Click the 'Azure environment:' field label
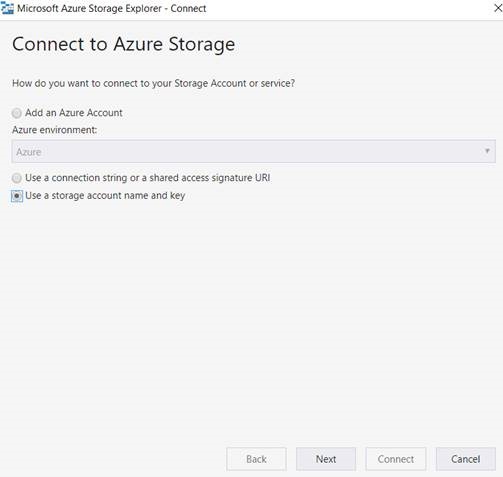 point(54,130)
